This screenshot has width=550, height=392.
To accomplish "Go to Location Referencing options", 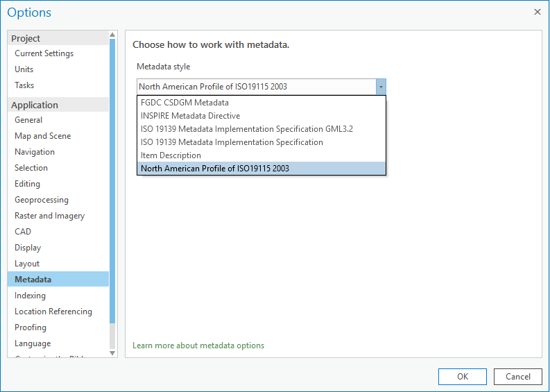I will pyautogui.click(x=58, y=312).
